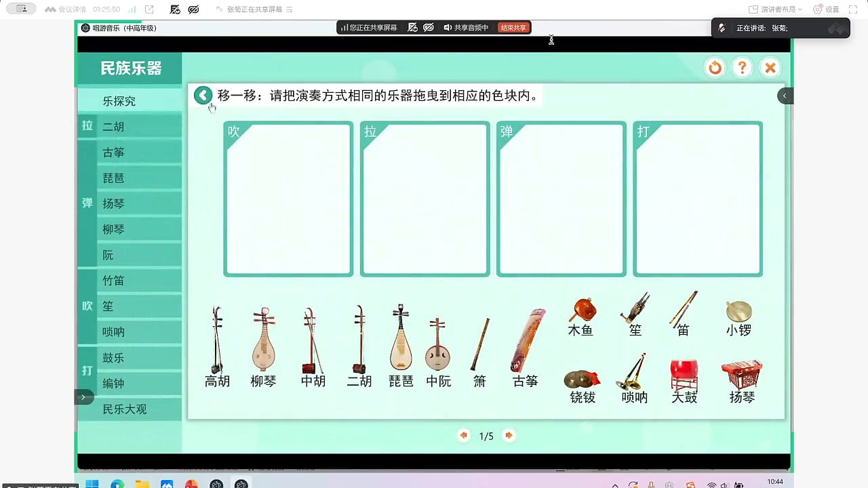Viewport: 868px width, 488px height.
Task: Open the 乐探究 sidebar item
Action: coord(130,101)
